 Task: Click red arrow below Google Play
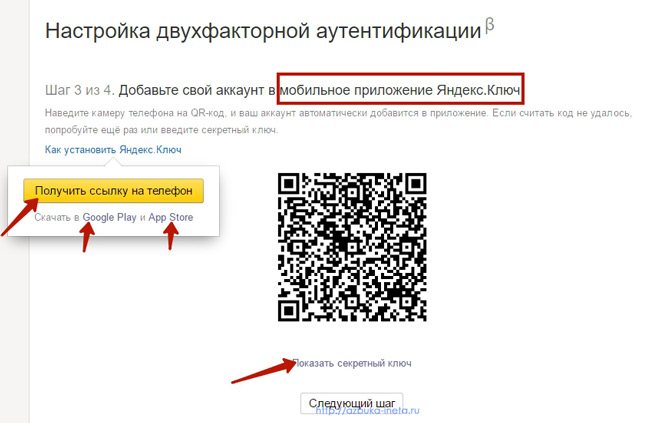(x=87, y=237)
